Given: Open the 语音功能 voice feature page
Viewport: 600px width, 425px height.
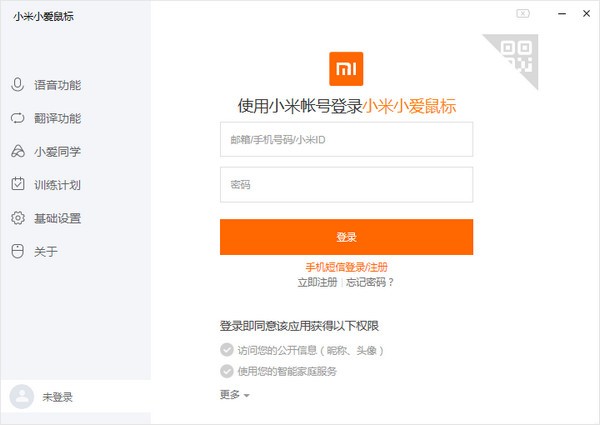Looking at the screenshot, I should 57,85.
